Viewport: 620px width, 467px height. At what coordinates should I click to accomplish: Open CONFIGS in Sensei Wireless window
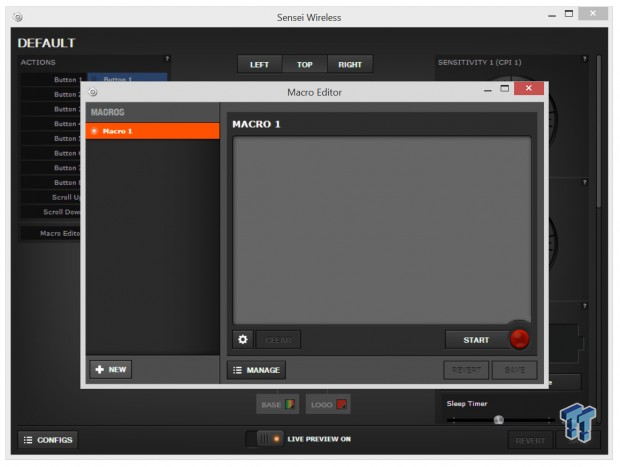click(48, 440)
